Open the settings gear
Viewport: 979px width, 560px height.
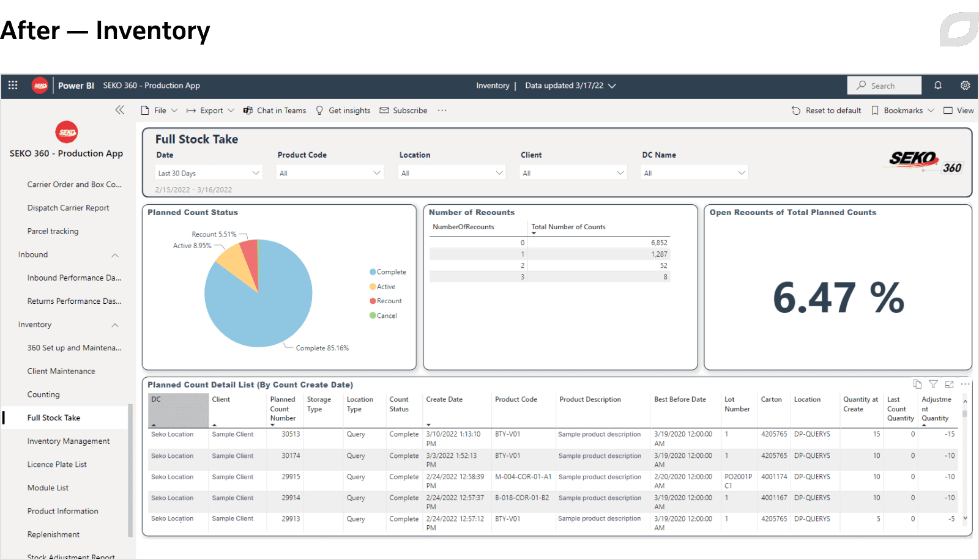tap(965, 86)
